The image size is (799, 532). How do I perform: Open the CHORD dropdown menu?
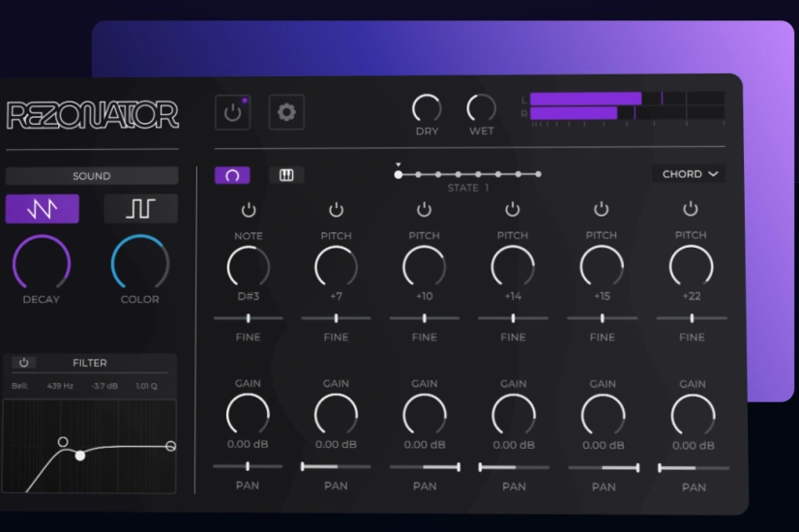coord(690,174)
